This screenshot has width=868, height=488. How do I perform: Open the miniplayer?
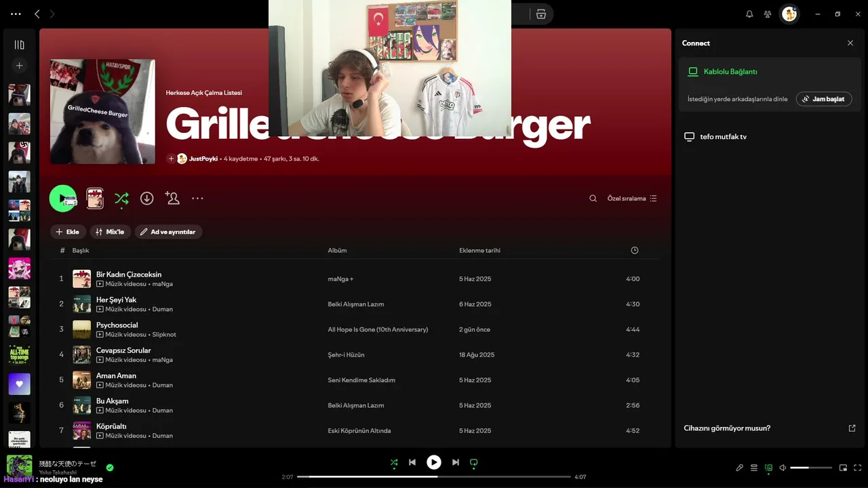tap(844, 468)
